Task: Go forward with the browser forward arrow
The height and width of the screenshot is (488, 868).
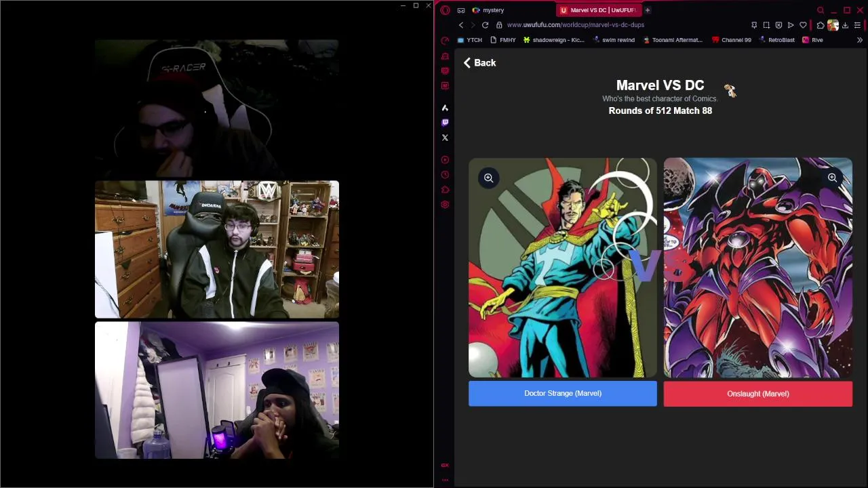Action: (473, 25)
